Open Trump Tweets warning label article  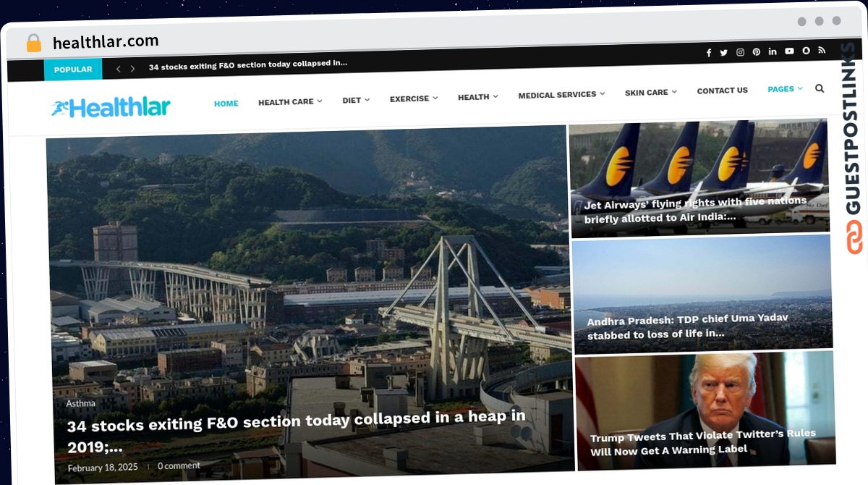(x=702, y=443)
